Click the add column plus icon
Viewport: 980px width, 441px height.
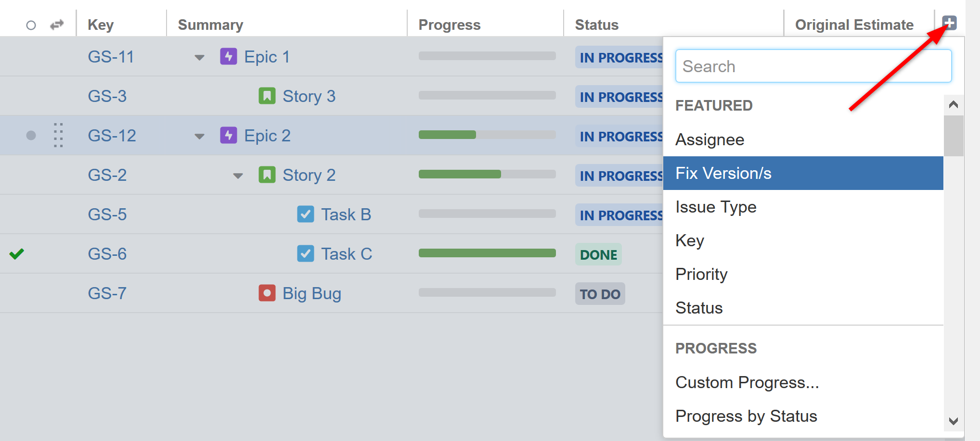pos(949,23)
